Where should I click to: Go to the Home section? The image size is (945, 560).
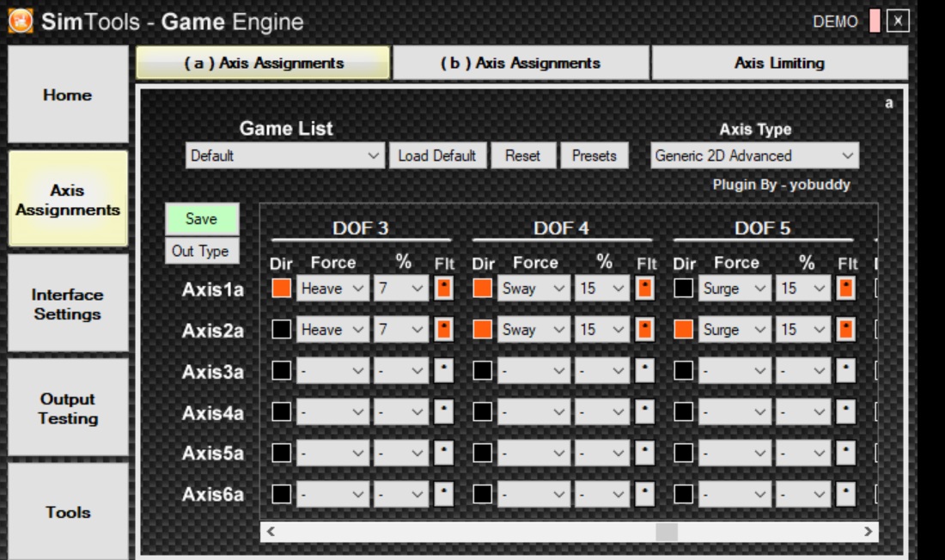click(x=68, y=94)
